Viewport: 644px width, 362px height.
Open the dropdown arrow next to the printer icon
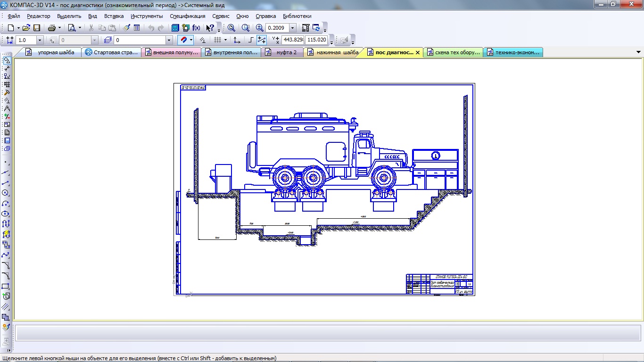click(60, 28)
